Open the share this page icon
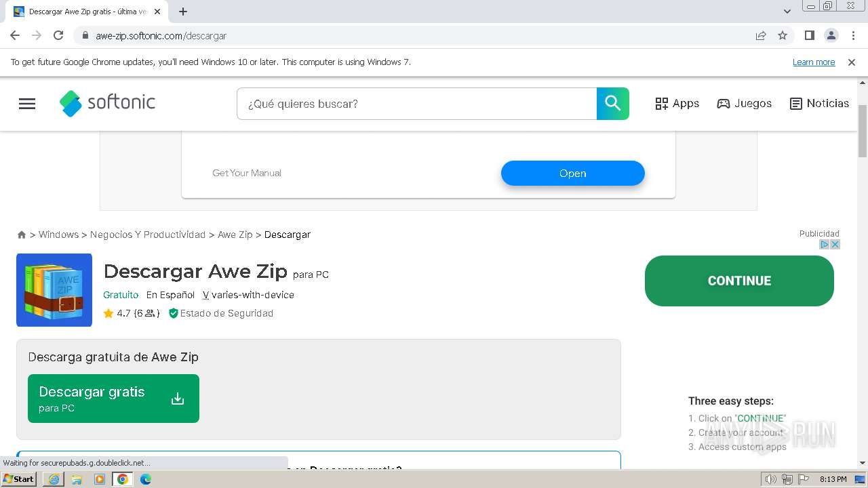The width and height of the screenshot is (868, 488). point(761,35)
